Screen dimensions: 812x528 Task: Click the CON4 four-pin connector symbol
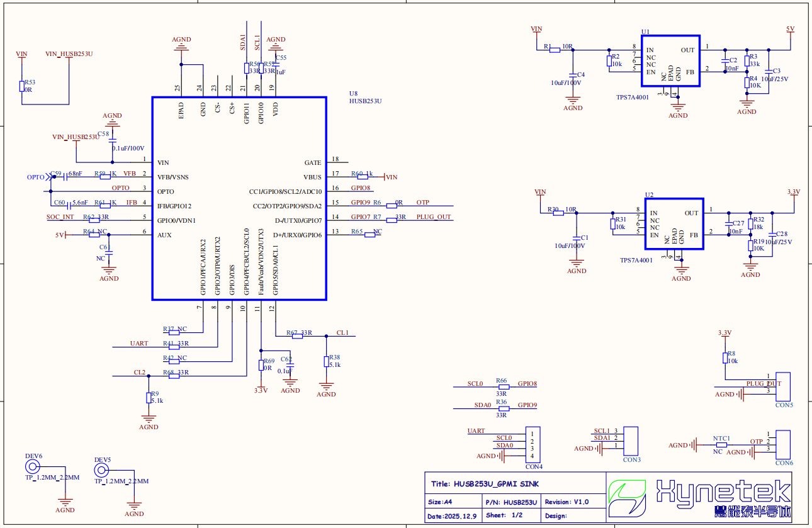coord(533,444)
